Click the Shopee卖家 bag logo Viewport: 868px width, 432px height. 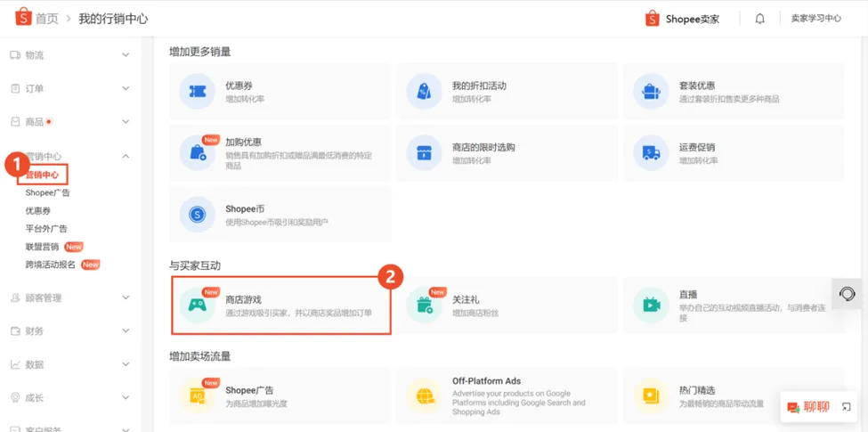(x=653, y=19)
